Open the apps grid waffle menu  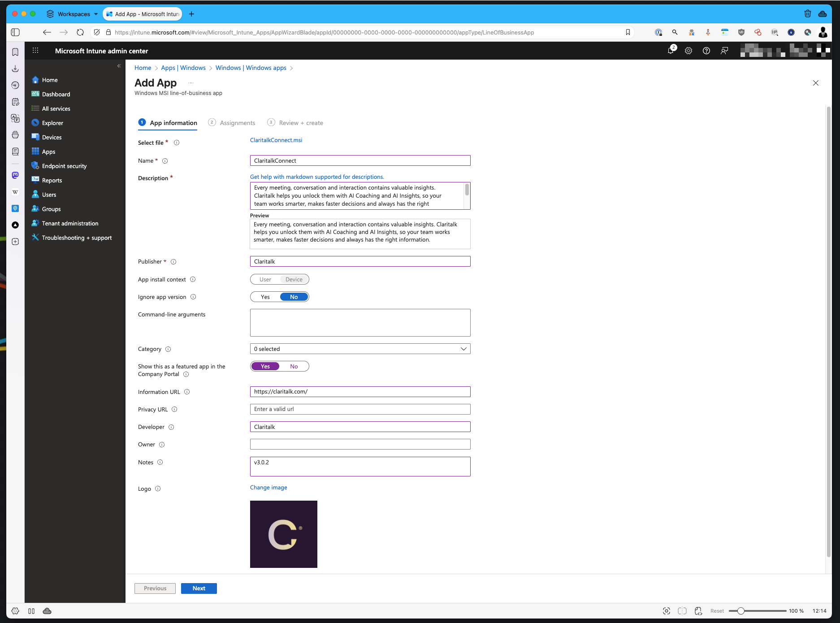pos(35,51)
